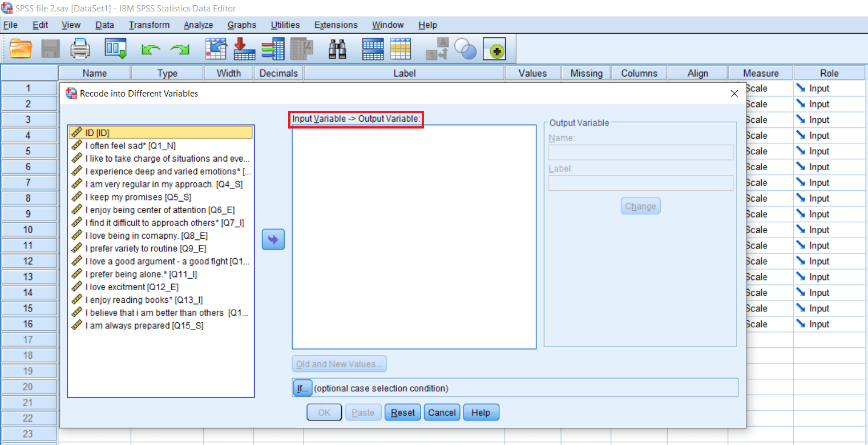Click the dialog Help button

pyautogui.click(x=481, y=412)
